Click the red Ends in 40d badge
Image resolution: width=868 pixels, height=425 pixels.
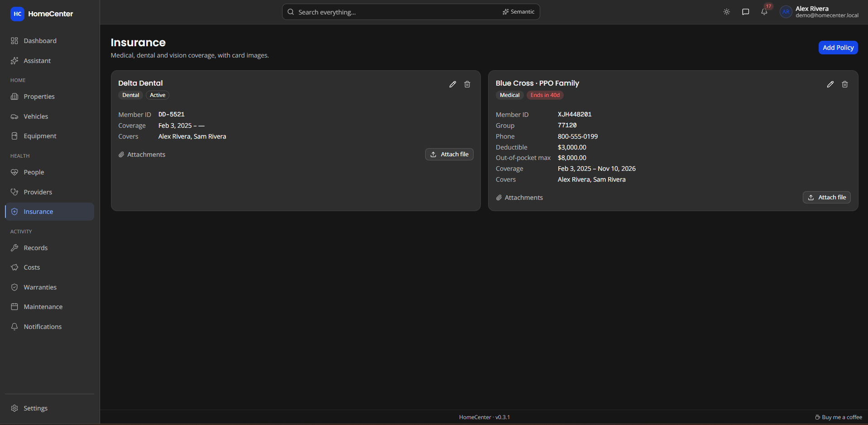pos(545,95)
